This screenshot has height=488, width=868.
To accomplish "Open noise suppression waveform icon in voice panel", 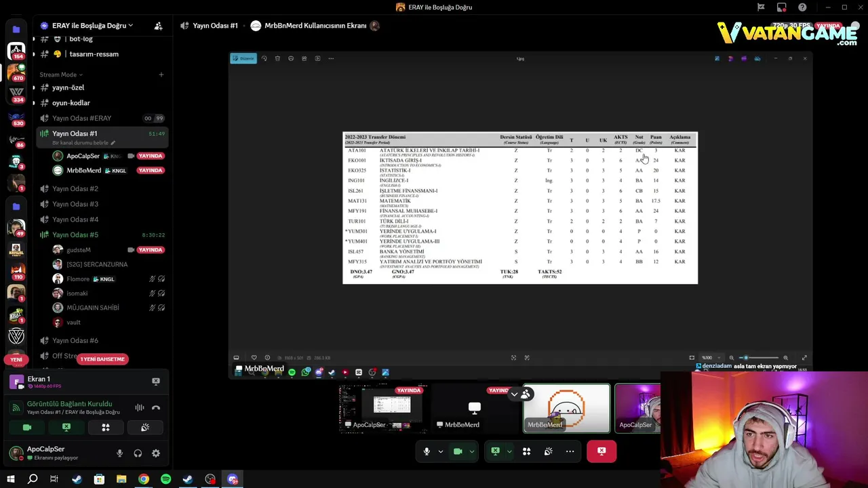I will [x=140, y=407].
